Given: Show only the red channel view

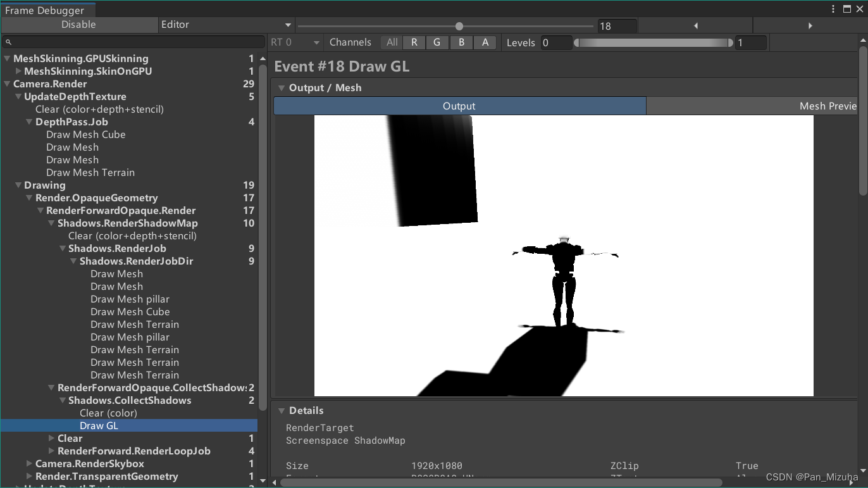Looking at the screenshot, I should [414, 42].
